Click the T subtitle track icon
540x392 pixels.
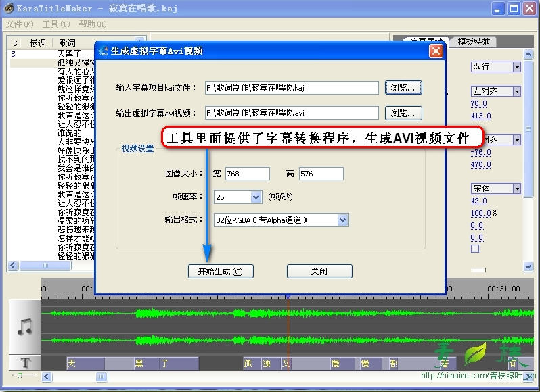(x=25, y=363)
